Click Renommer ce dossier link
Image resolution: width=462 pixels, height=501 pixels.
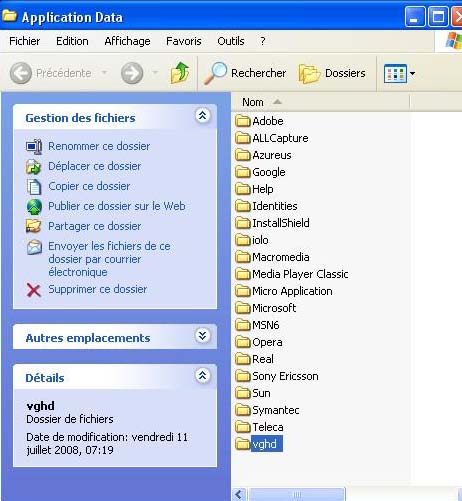click(99, 146)
